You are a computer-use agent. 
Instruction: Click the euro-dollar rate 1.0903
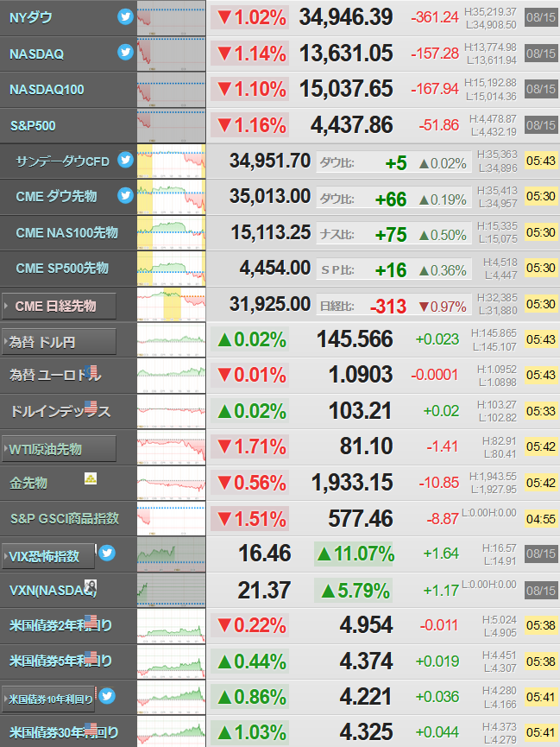coord(361,375)
